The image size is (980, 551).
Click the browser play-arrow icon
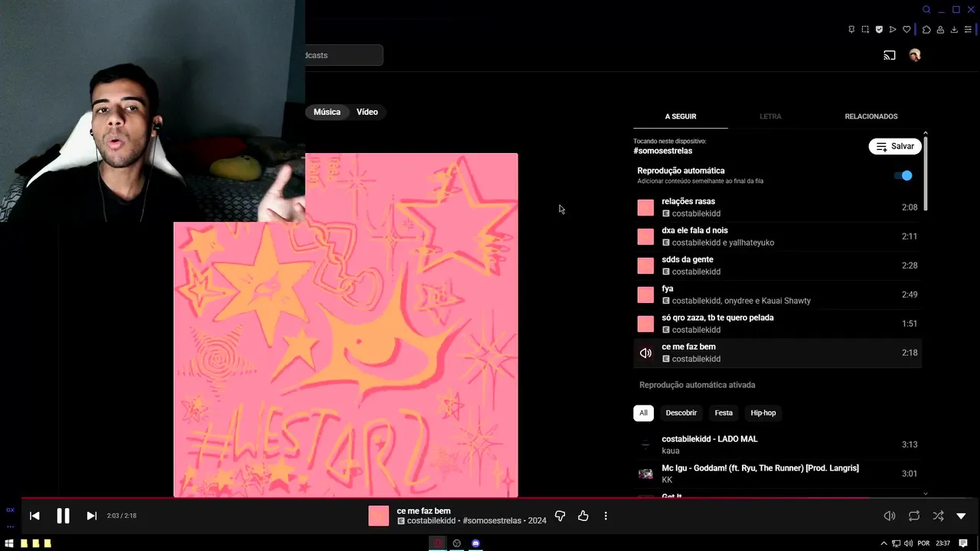pos(893,29)
